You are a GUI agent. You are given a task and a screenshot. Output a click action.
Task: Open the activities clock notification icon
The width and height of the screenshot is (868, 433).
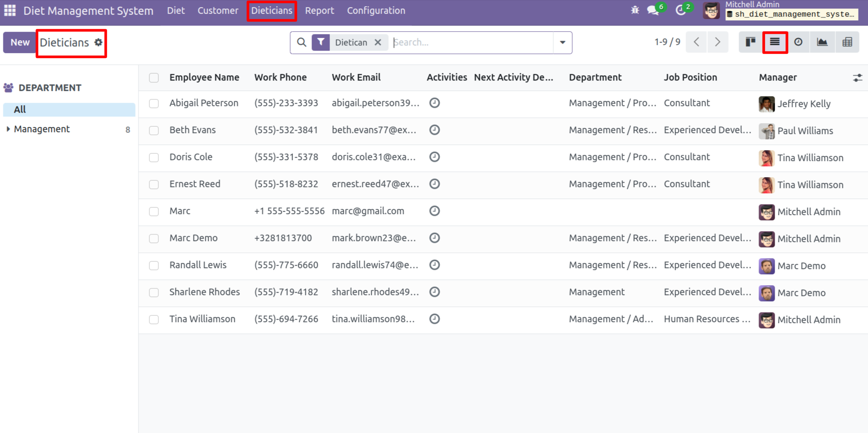681,10
